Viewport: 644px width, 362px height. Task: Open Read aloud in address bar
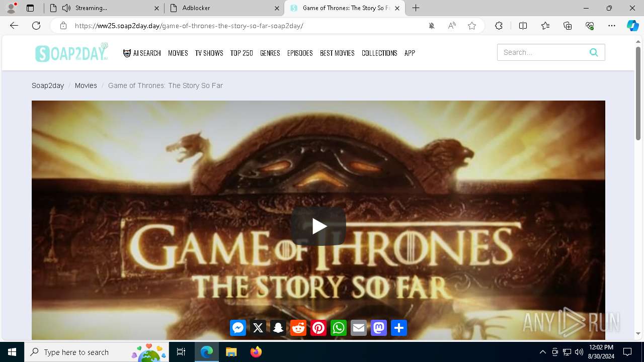coord(452,26)
